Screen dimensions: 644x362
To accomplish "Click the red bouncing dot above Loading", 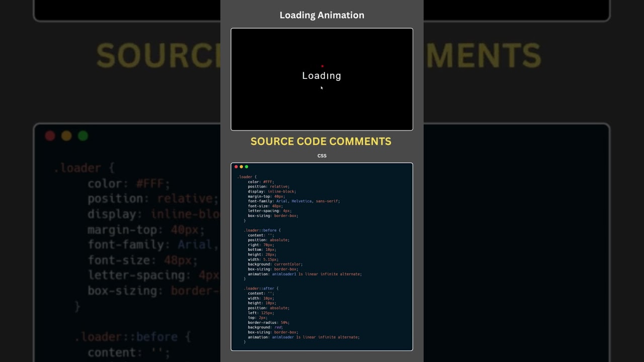I will (322, 66).
